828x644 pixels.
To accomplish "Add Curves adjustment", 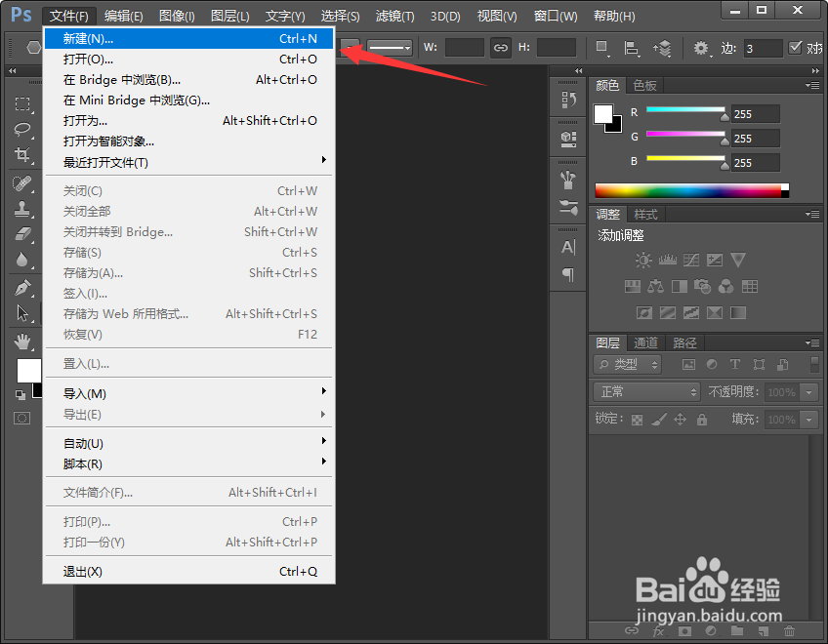I will pos(691,260).
